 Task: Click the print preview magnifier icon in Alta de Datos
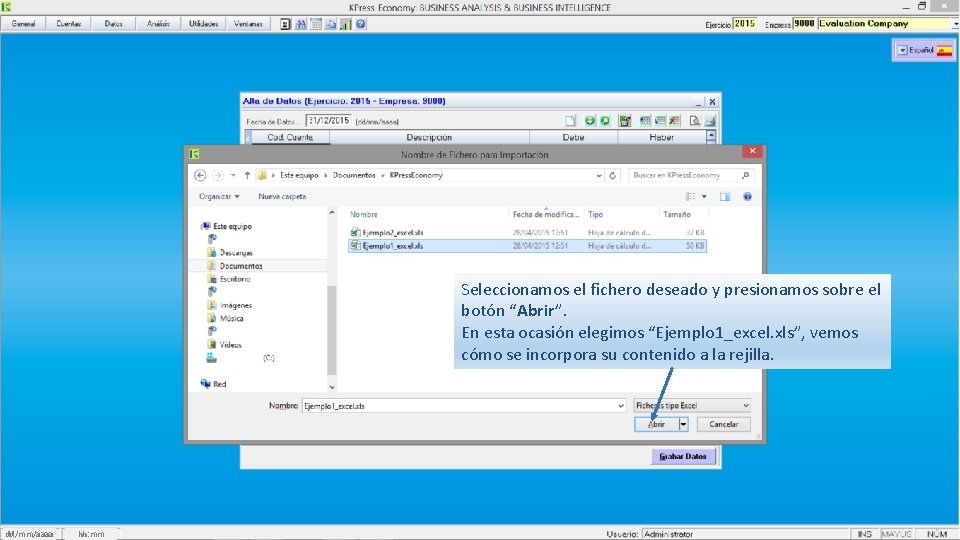tap(694, 121)
